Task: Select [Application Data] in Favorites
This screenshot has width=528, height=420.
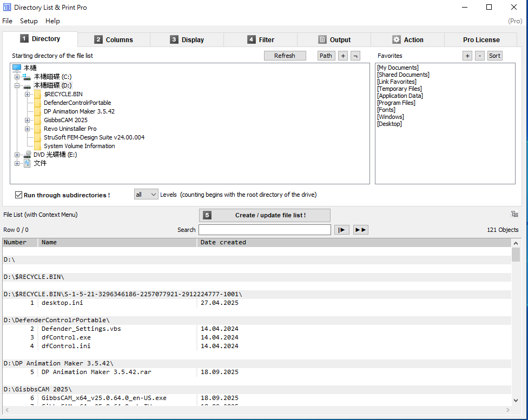Action: pos(400,96)
